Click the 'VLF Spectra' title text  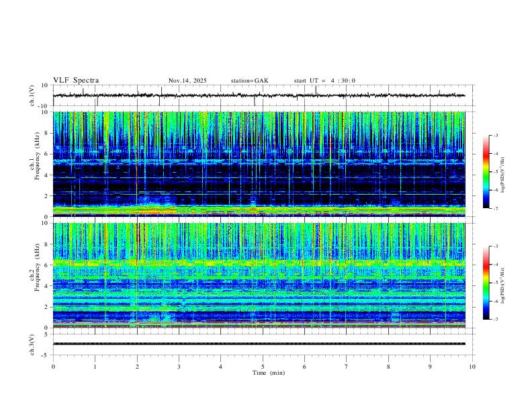point(76,81)
